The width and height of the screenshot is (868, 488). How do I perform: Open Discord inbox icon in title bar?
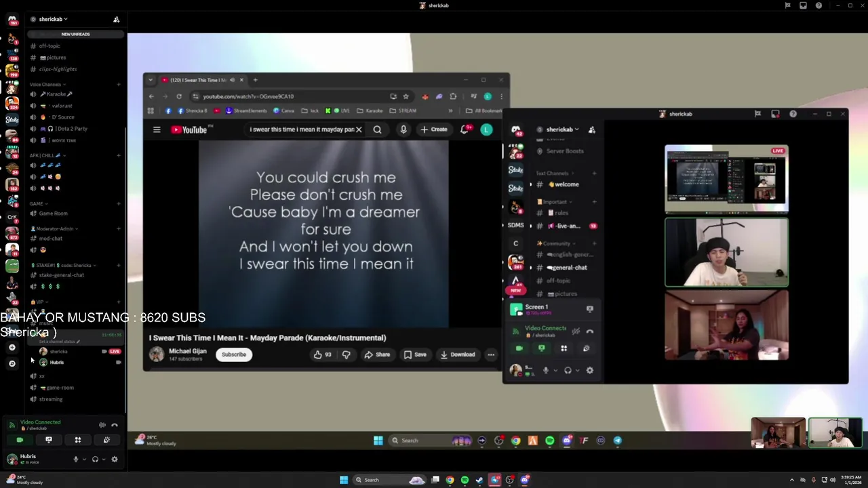point(803,5)
